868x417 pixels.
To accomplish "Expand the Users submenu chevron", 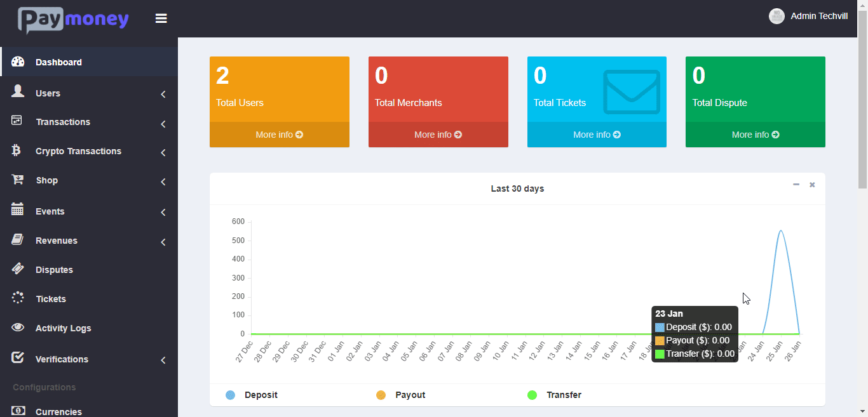I will (163, 95).
